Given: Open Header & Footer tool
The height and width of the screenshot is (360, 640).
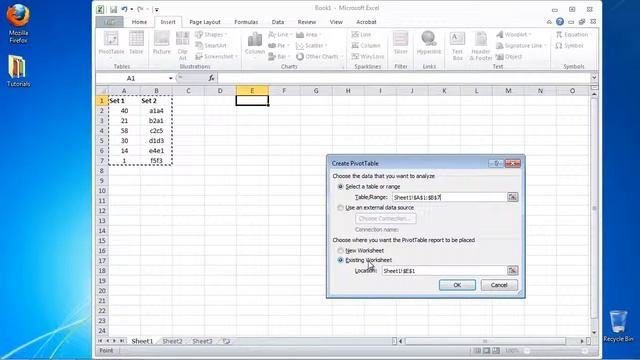Looking at the screenshot, I should point(480,46).
